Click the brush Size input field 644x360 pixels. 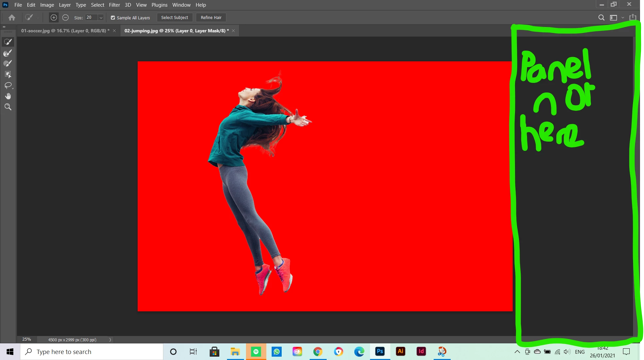coord(91,18)
